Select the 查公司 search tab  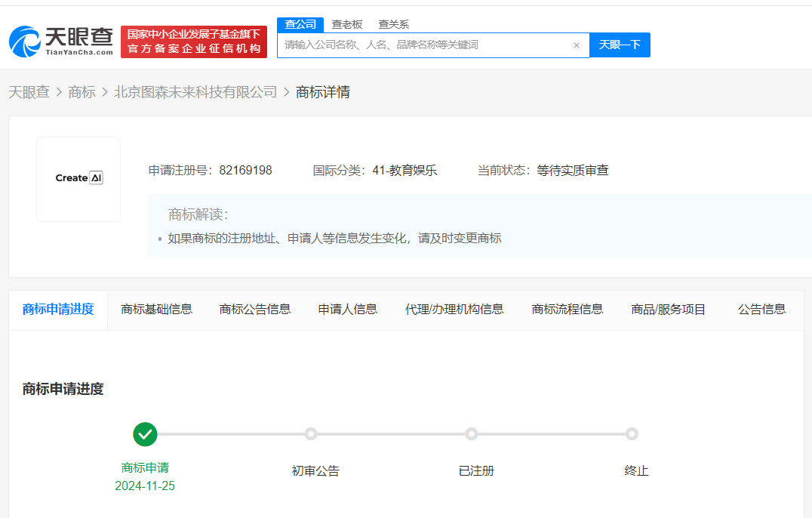[300, 24]
